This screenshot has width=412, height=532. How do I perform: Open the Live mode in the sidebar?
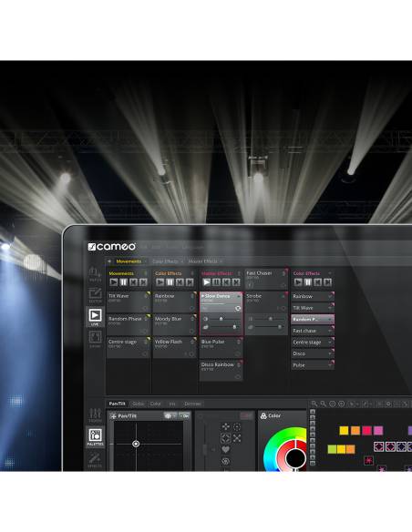coord(95,317)
